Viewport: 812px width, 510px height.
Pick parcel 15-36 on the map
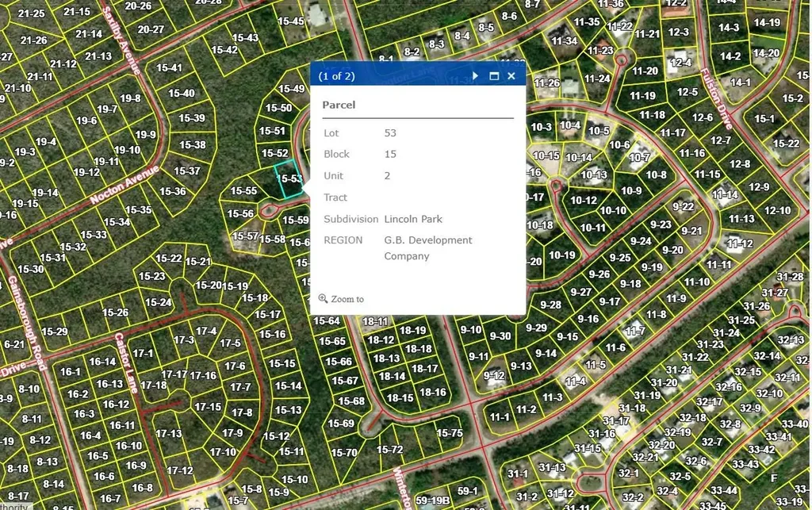pyautogui.click(x=172, y=191)
